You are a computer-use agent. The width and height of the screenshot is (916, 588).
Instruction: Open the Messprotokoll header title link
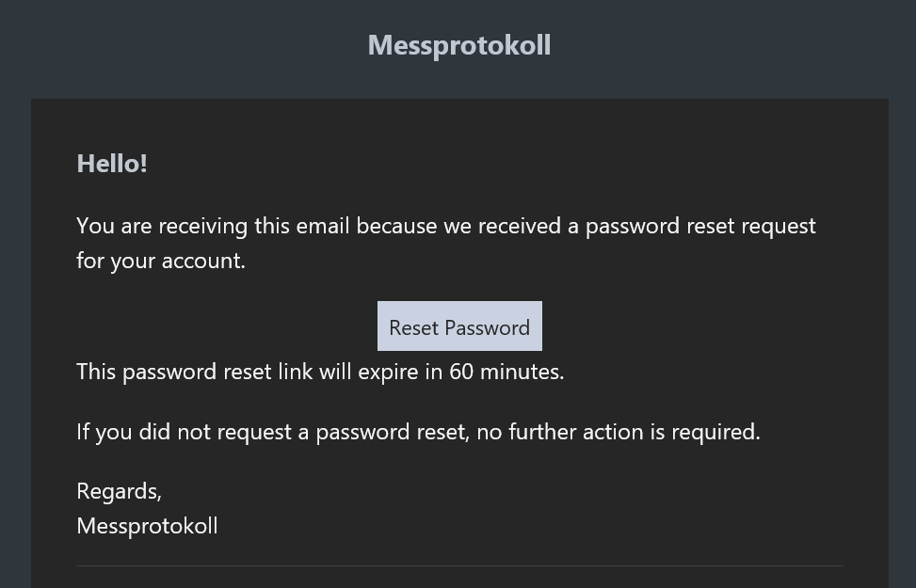coord(459,45)
